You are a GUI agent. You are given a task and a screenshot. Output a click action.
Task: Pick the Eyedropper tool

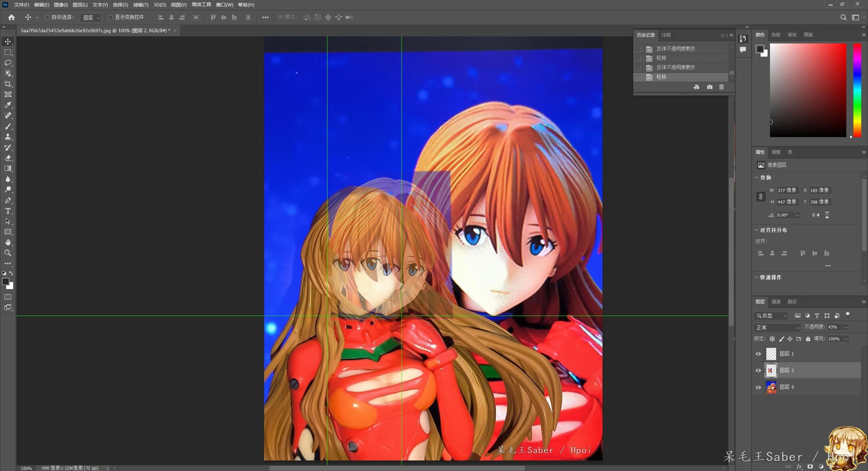[8, 105]
